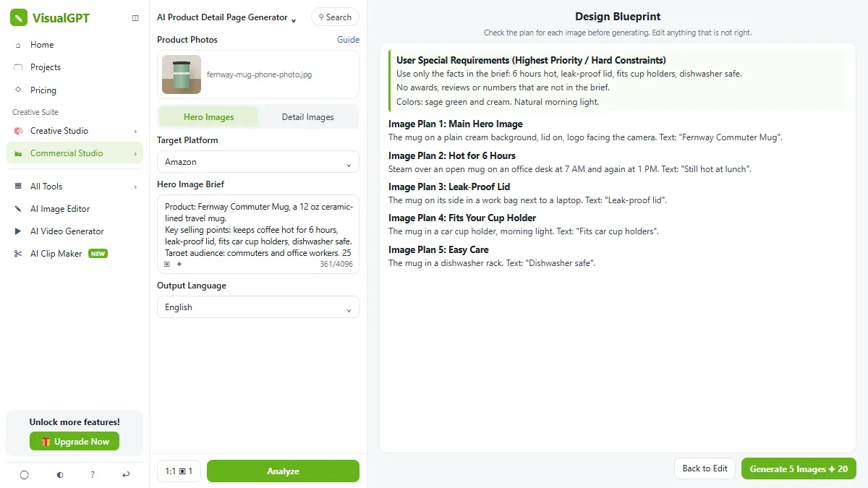Click the heading Image Plan 2: Hot for 6 Hours
The width and height of the screenshot is (868, 488).
[452, 155]
